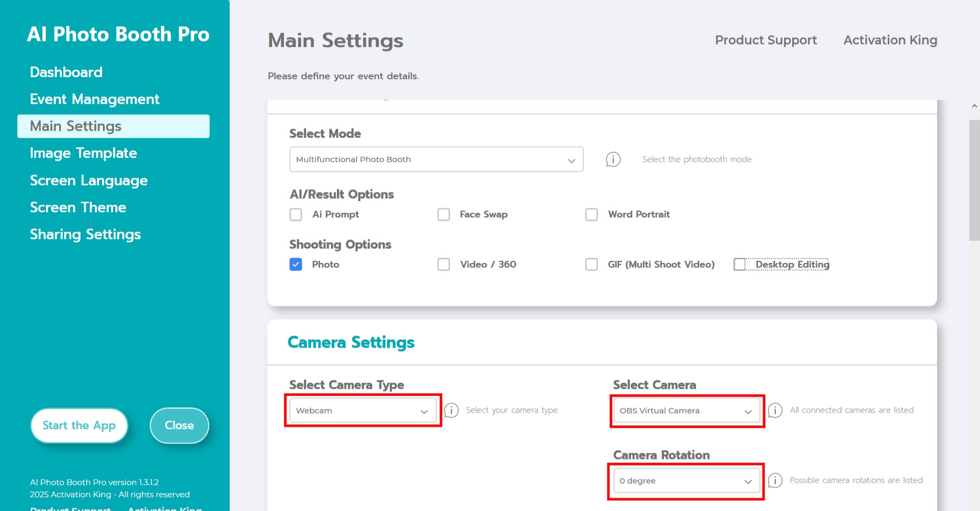The image size is (980, 511).
Task: Go to Dashboard in the sidebar
Action: (66, 72)
